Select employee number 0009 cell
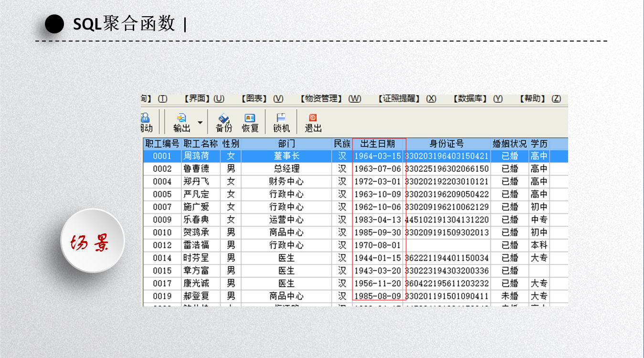Image resolution: width=644 pixels, height=358 pixels. pyautogui.click(x=162, y=220)
